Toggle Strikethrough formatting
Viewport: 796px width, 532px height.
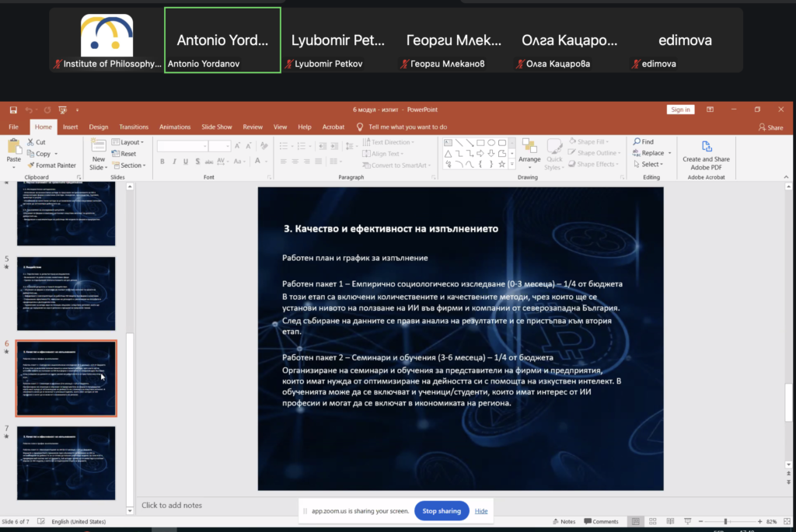click(x=209, y=162)
